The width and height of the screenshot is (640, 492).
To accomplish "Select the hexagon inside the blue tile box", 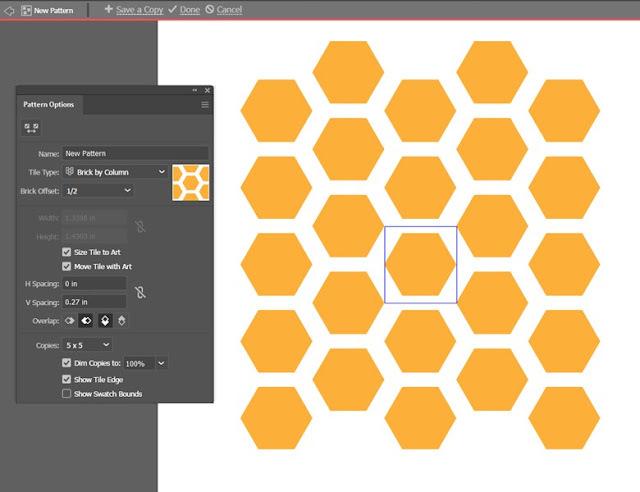I will tap(420, 264).
